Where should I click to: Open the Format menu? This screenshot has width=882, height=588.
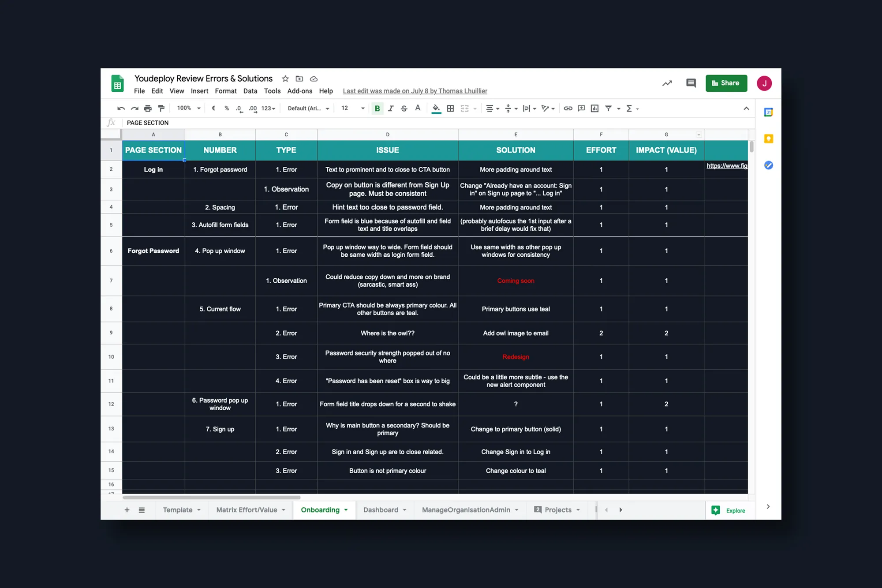pos(226,91)
